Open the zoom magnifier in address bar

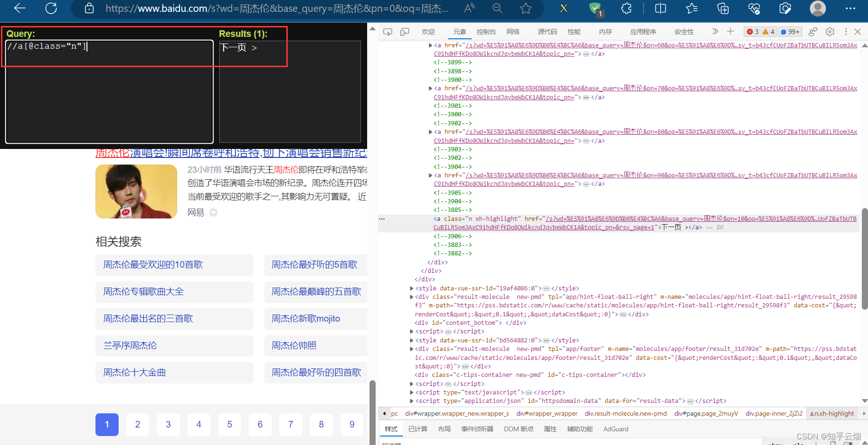pos(497,8)
